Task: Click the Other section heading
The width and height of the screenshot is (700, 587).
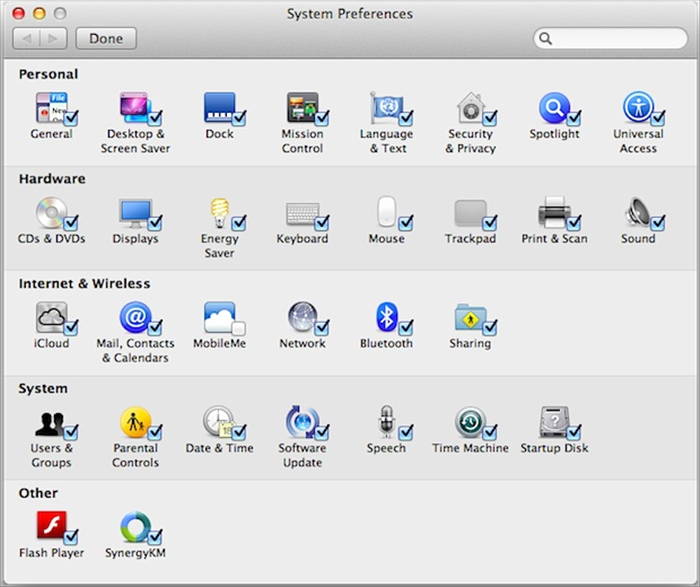Action: (x=38, y=493)
